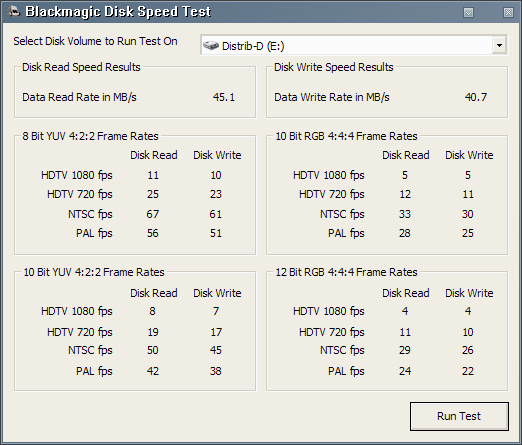Click 12 Bit RGB NTSC read value 29
Screen dimensions: 522x445
[405, 350]
